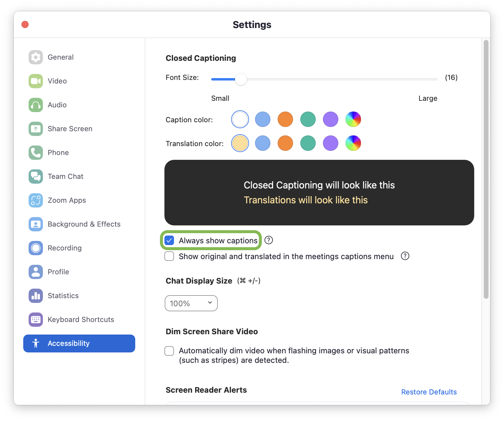Screen dimensions: 504x421
Task: Click the Statistics bar chart icon
Action: tap(36, 296)
